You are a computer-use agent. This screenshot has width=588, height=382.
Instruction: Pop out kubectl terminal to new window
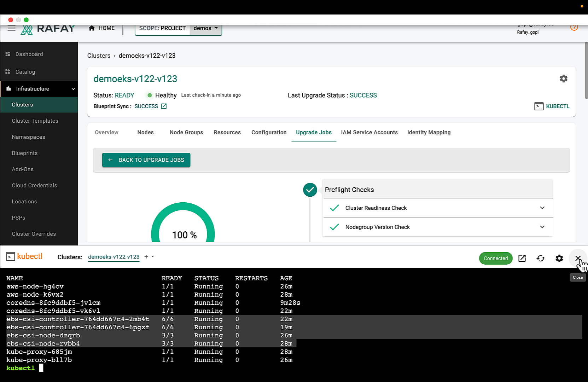tap(522, 258)
